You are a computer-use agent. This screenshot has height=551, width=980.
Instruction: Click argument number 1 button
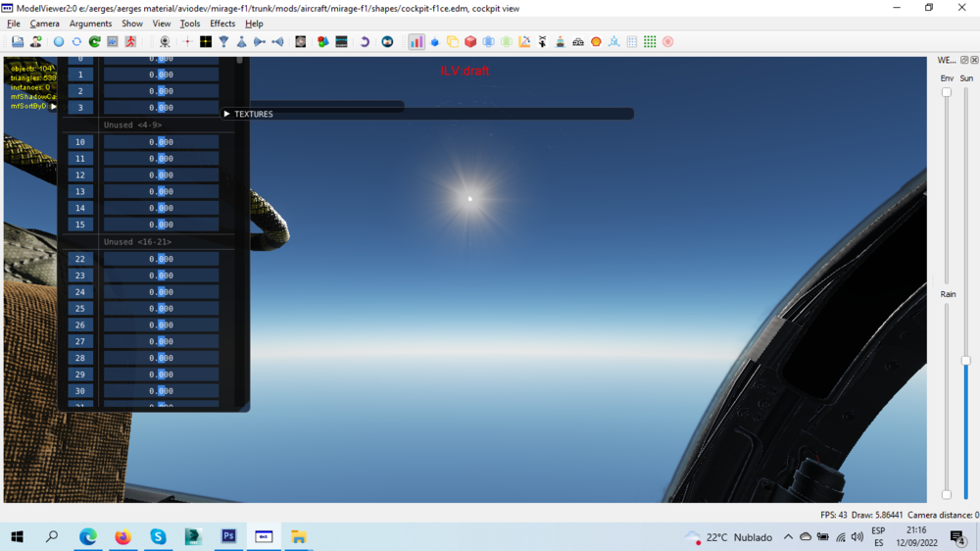click(80, 75)
